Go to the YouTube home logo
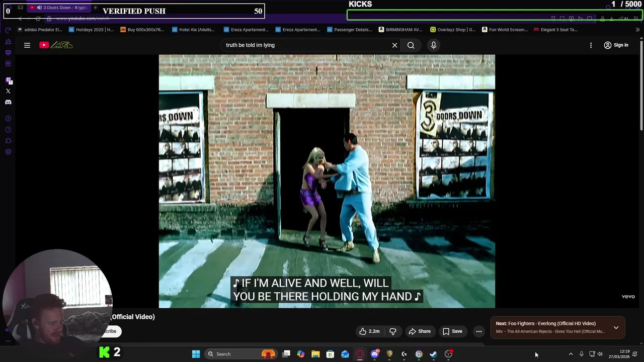Viewport: 644px width, 362px height. (x=56, y=45)
